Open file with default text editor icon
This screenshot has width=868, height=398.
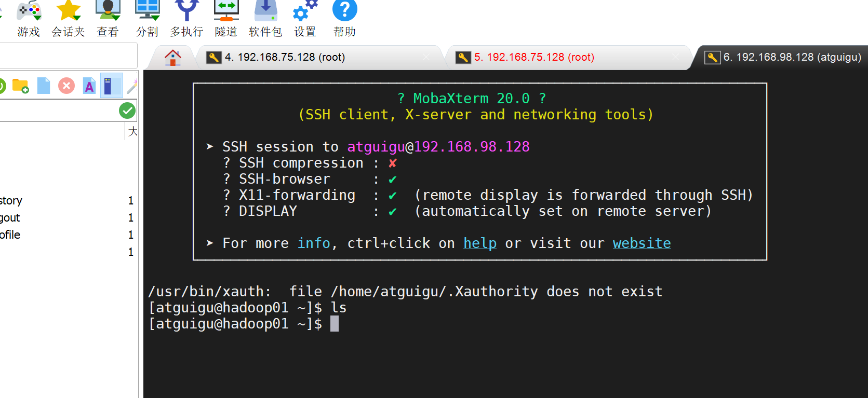(89, 86)
